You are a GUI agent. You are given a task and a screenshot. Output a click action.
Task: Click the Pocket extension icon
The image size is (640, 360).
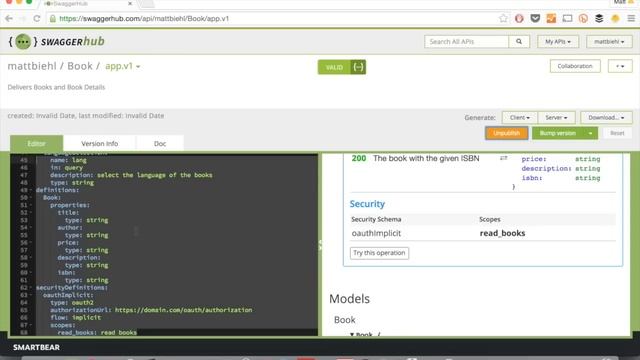coord(535,18)
